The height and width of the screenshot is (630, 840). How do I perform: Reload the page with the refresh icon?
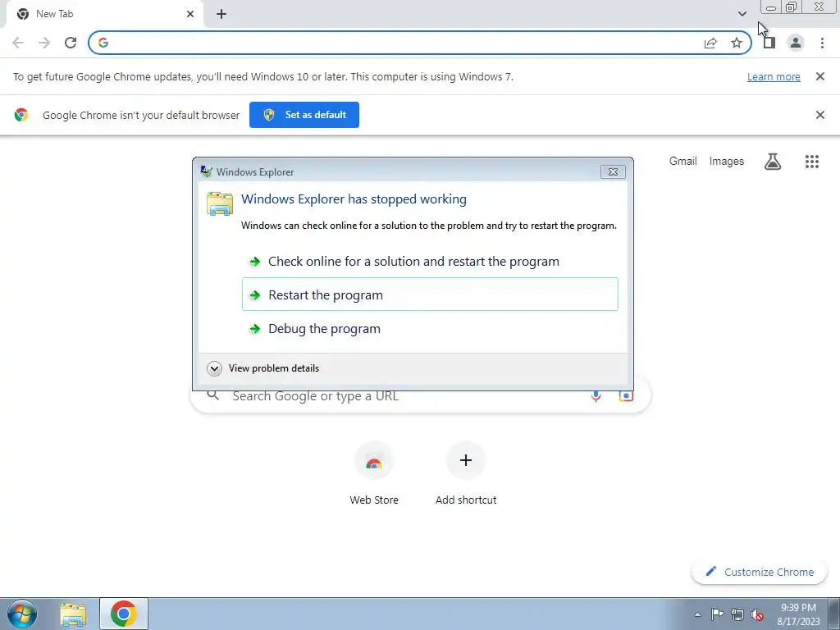click(71, 43)
